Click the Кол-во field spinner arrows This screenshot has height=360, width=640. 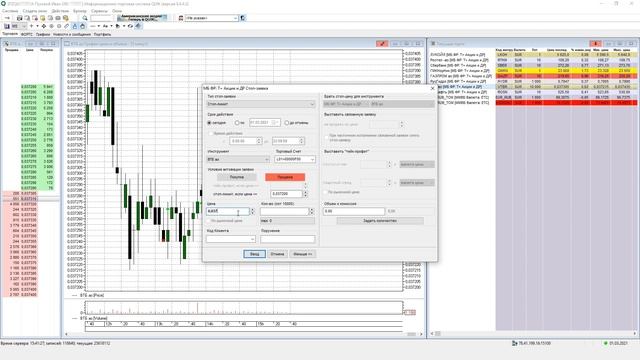point(312,211)
